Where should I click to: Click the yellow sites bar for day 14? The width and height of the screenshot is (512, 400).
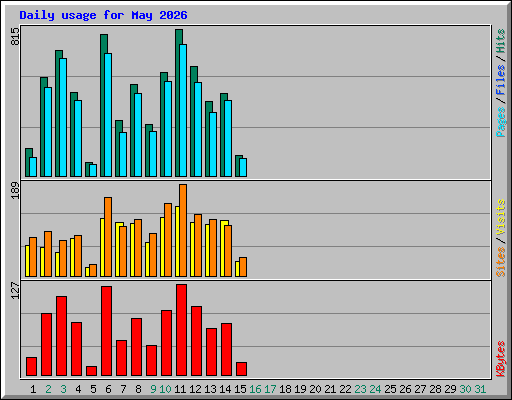[222, 248]
